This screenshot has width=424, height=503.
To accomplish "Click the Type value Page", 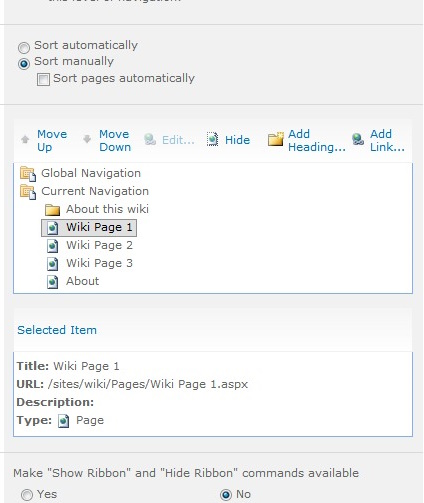I will point(90,420).
